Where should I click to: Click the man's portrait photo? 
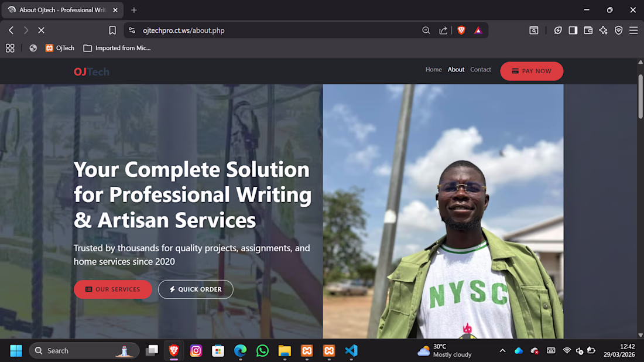click(443, 211)
